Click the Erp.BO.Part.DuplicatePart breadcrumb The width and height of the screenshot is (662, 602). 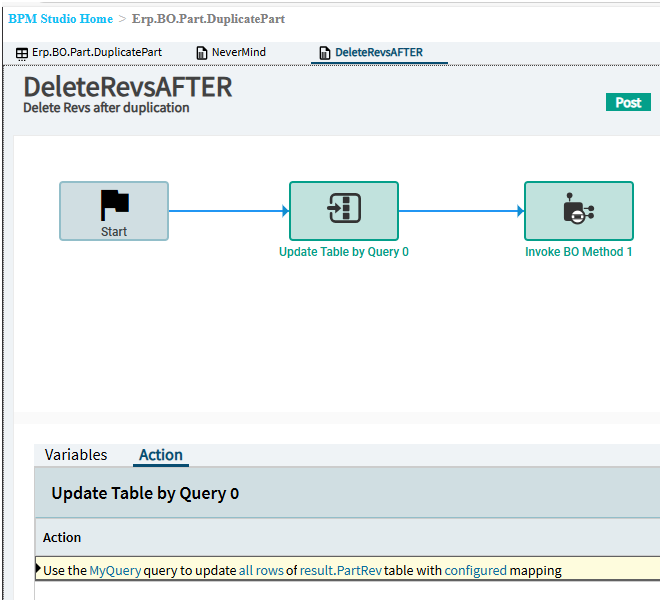tap(208, 19)
